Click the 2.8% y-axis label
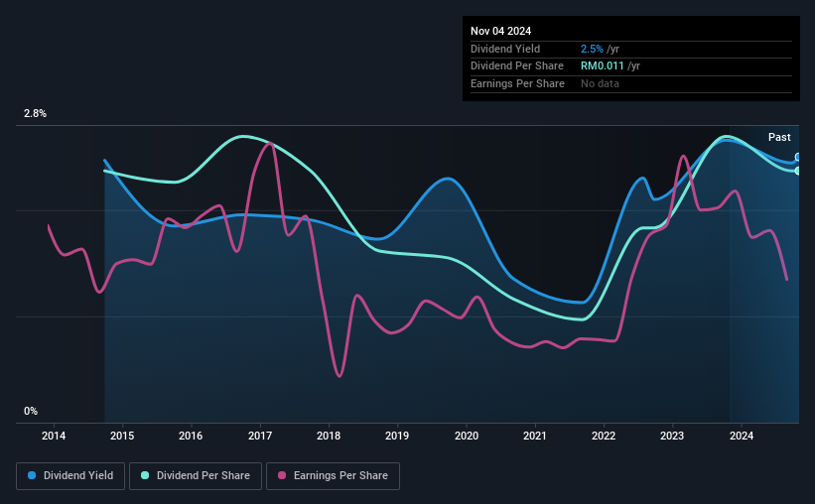815x504 pixels. (35, 113)
